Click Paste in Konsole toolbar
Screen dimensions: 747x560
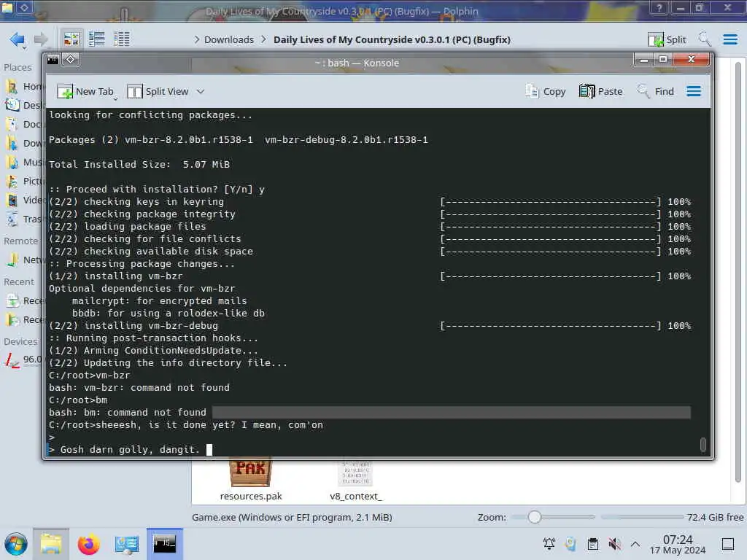point(601,91)
